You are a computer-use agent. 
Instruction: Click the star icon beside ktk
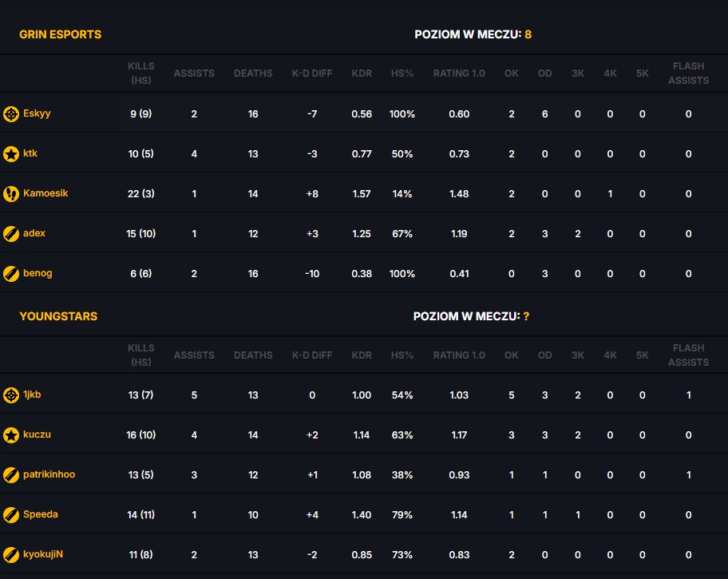(10, 154)
